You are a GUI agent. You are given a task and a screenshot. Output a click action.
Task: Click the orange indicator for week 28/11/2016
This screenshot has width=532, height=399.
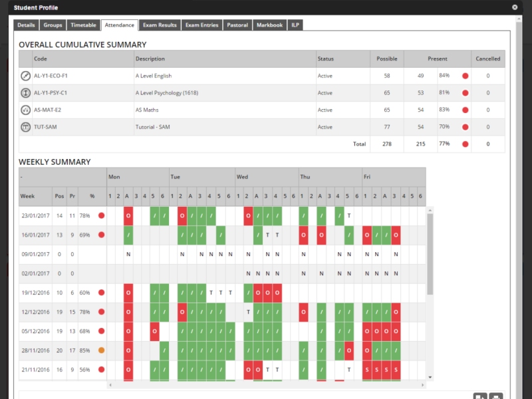pos(102,349)
